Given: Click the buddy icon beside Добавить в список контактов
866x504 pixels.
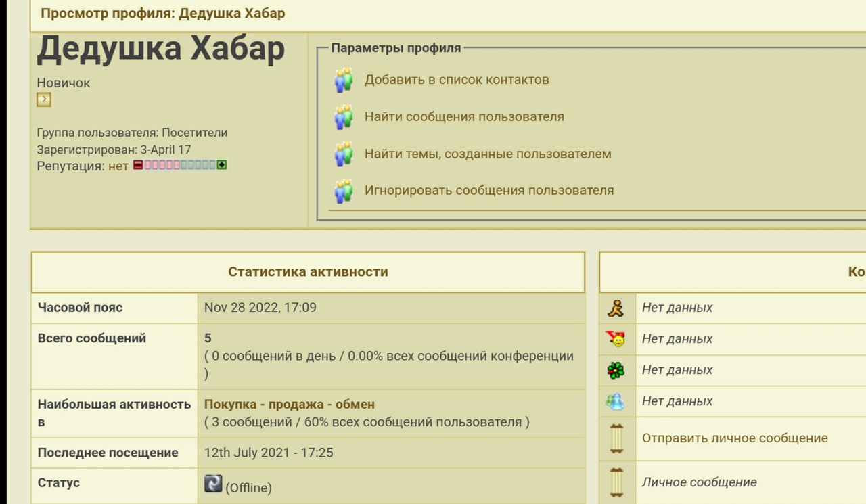Looking at the screenshot, I should [343, 80].
